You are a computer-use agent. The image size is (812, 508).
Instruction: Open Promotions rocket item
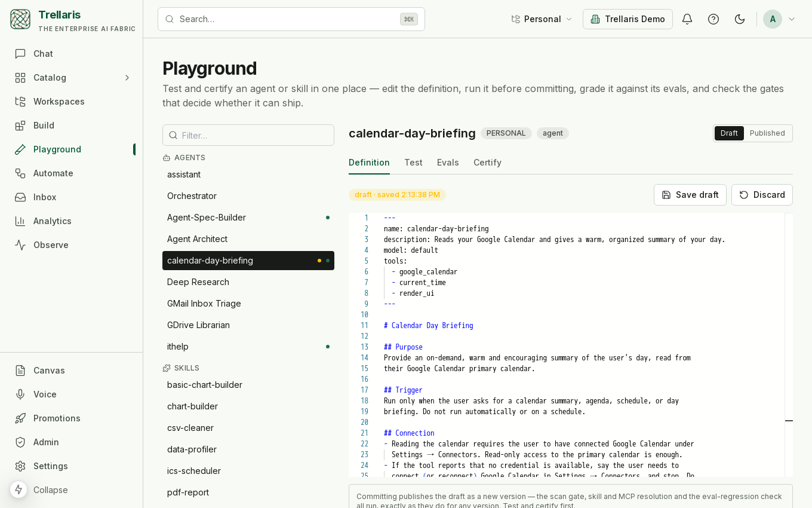click(x=72, y=418)
